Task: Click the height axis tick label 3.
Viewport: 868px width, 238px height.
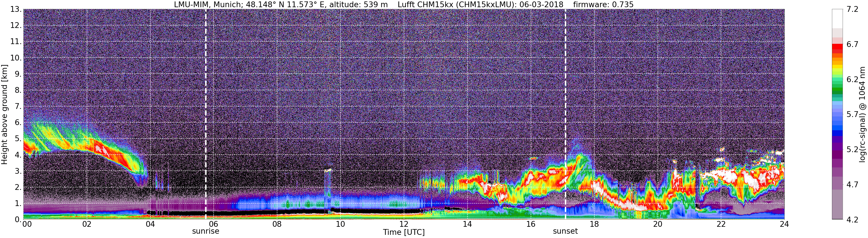Action: [x=18, y=171]
